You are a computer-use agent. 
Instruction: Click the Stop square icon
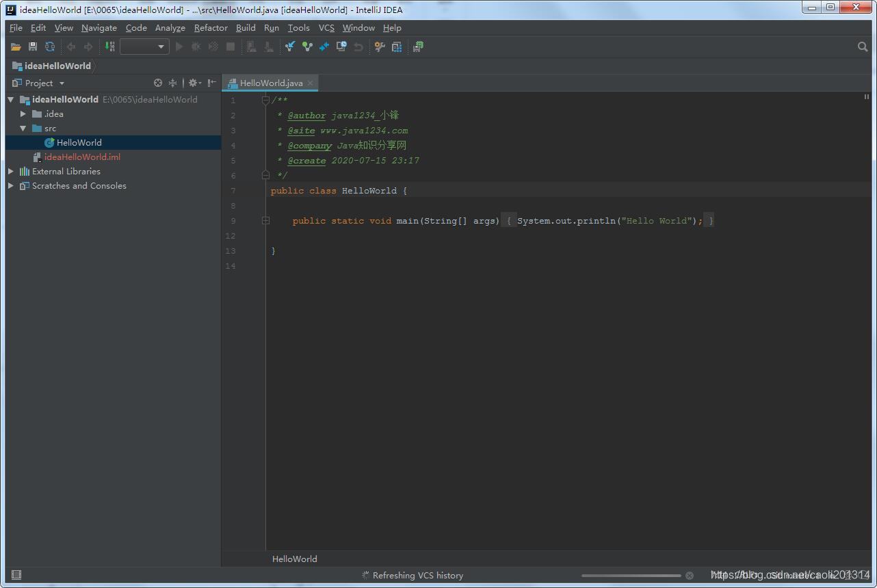coord(231,46)
